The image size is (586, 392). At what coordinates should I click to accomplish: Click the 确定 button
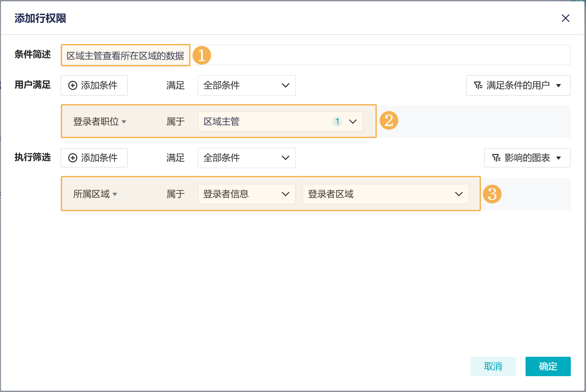pos(548,366)
